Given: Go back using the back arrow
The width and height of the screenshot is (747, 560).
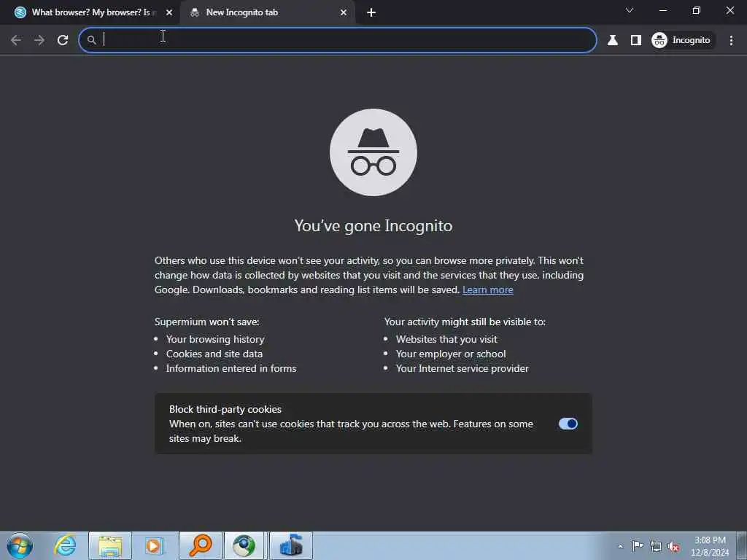Looking at the screenshot, I should pos(16,40).
